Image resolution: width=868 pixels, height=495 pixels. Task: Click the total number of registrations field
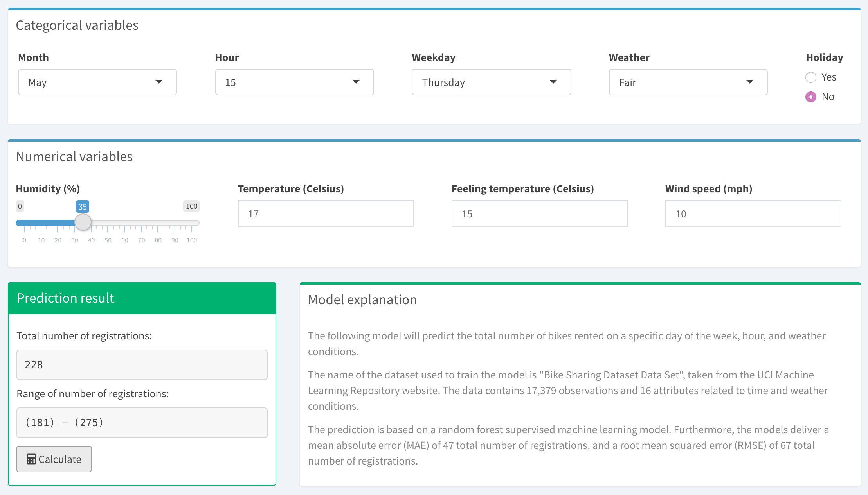[x=142, y=365]
